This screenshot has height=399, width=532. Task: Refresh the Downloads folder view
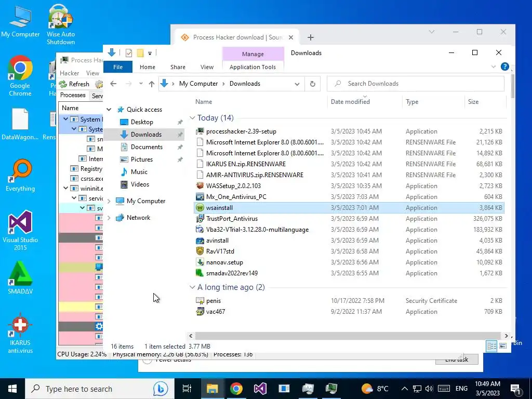(312, 84)
